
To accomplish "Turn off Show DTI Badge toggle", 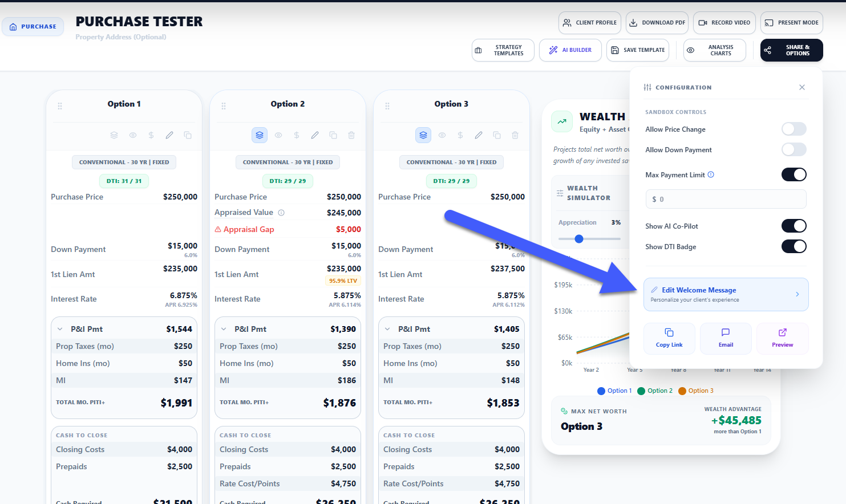I will pos(794,246).
